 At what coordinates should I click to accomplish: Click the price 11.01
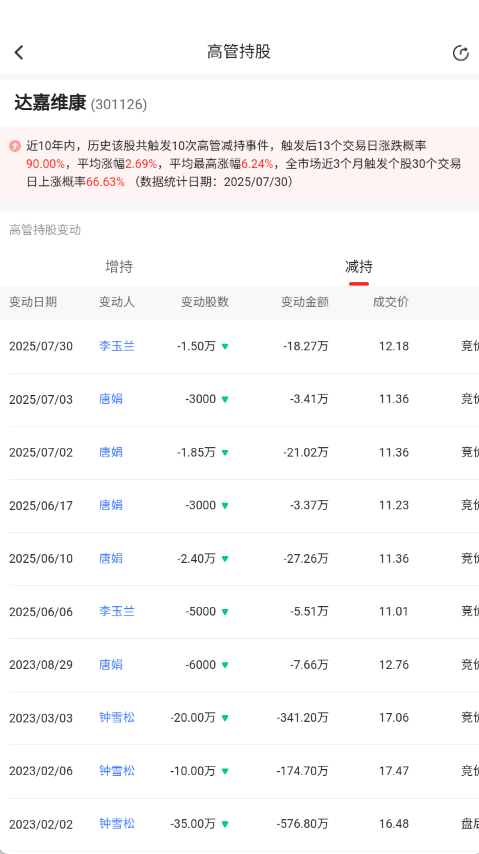pyautogui.click(x=394, y=612)
